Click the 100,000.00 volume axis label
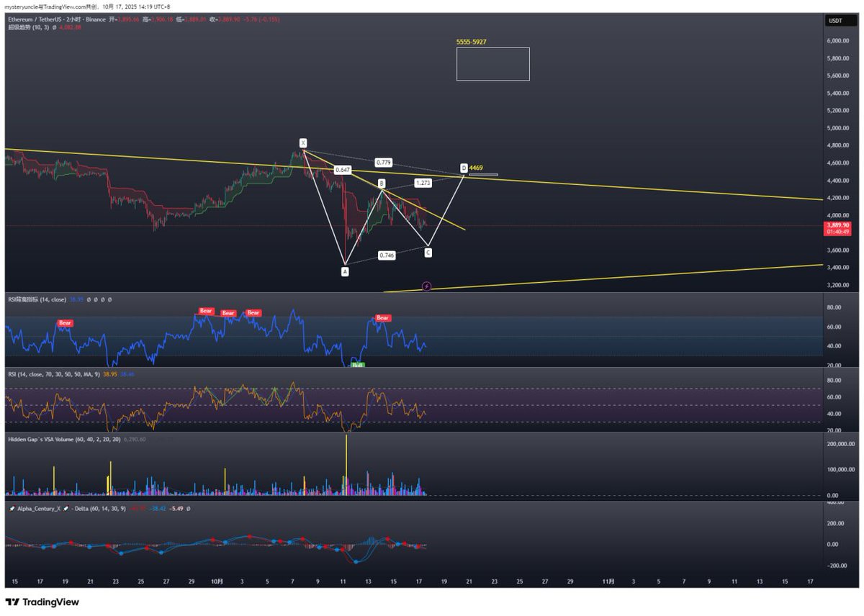This screenshot has width=864, height=616. click(840, 470)
